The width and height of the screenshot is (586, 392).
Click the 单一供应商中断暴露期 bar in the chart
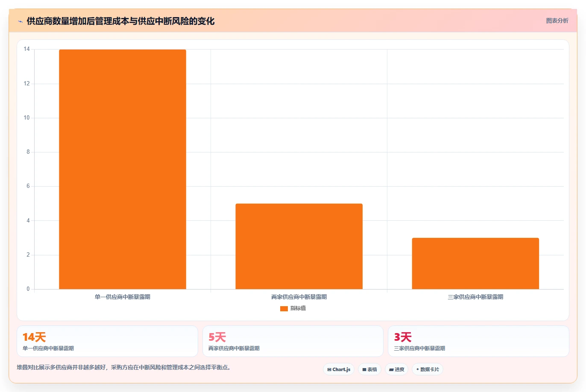[123, 169]
